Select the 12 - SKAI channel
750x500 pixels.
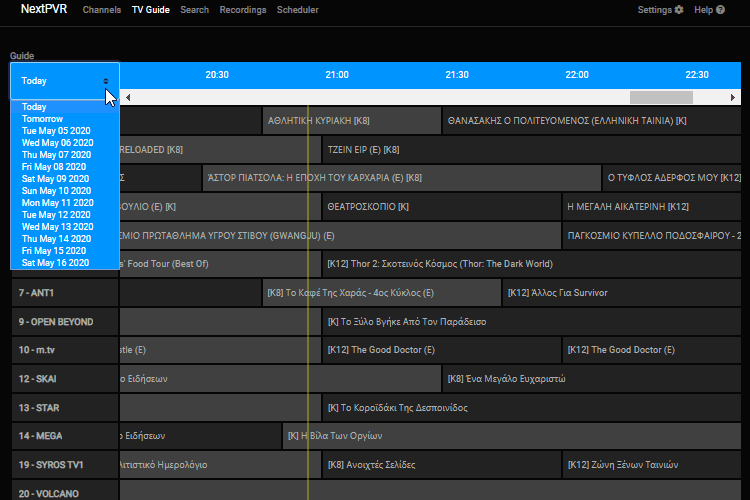tap(65, 379)
